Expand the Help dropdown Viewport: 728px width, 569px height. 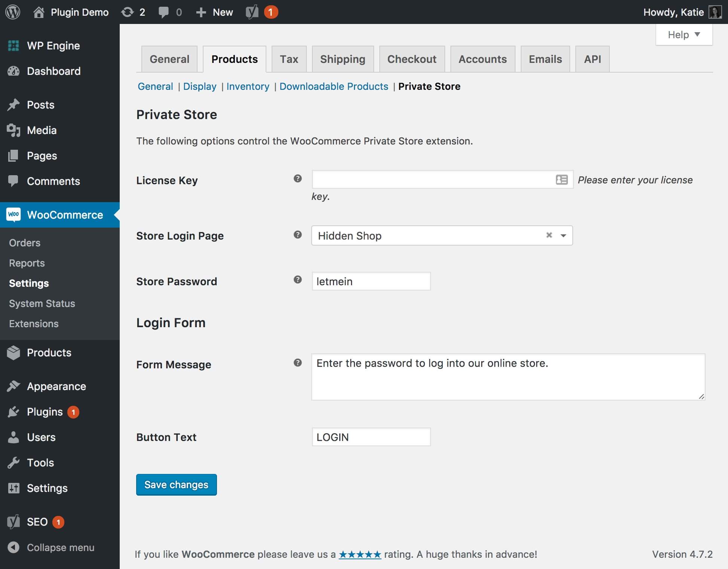(x=684, y=35)
